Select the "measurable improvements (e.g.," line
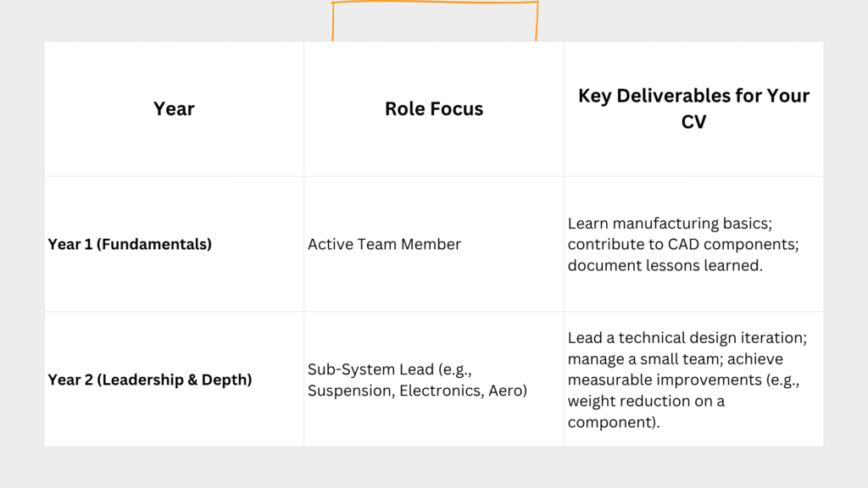Screen dimensions: 868x488 (683, 380)
